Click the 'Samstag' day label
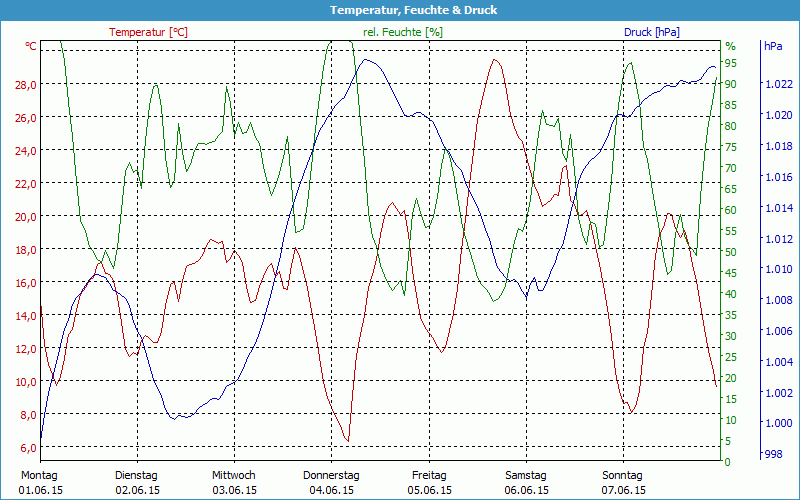 tap(526, 476)
